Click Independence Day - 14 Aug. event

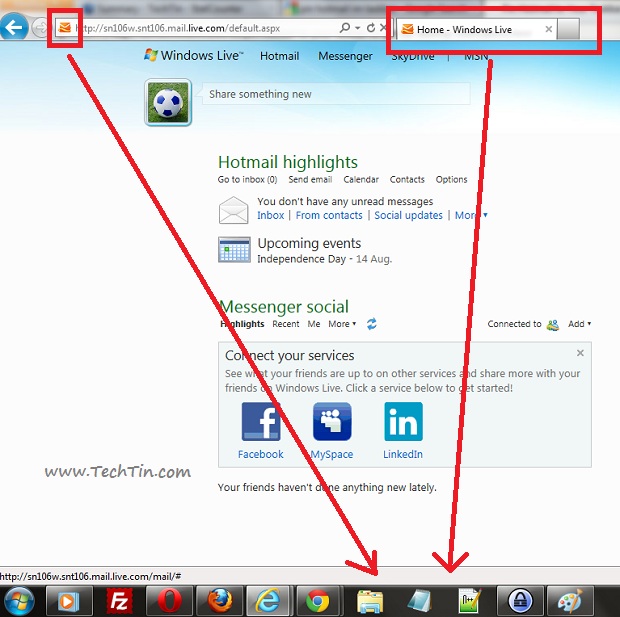[x=325, y=259]
